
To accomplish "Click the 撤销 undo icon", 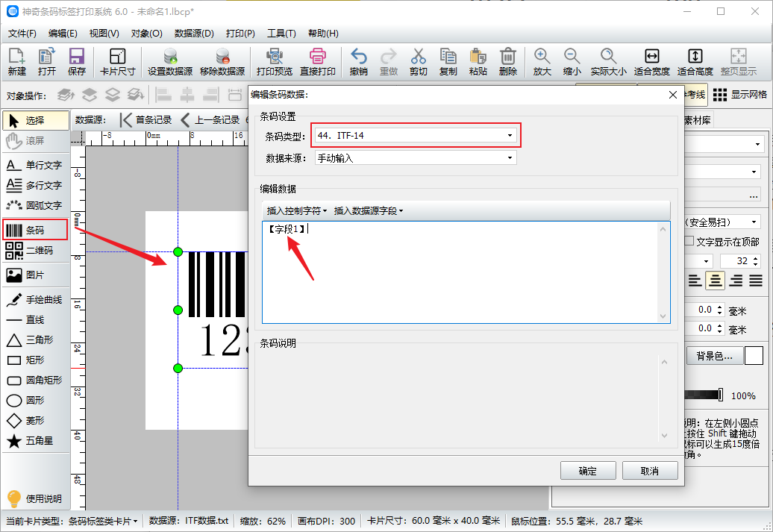I will coord(358,62).
